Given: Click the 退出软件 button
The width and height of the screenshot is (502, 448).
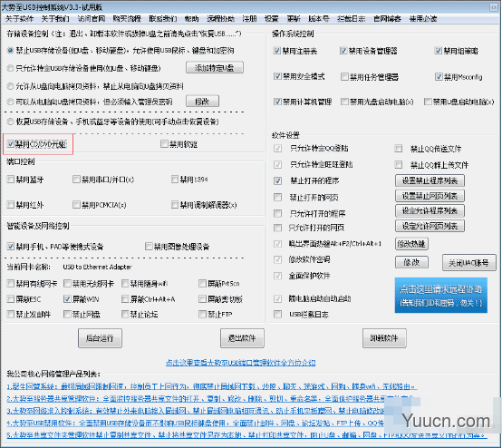Looking at the screenshot, I should click(x=242, y=338).
